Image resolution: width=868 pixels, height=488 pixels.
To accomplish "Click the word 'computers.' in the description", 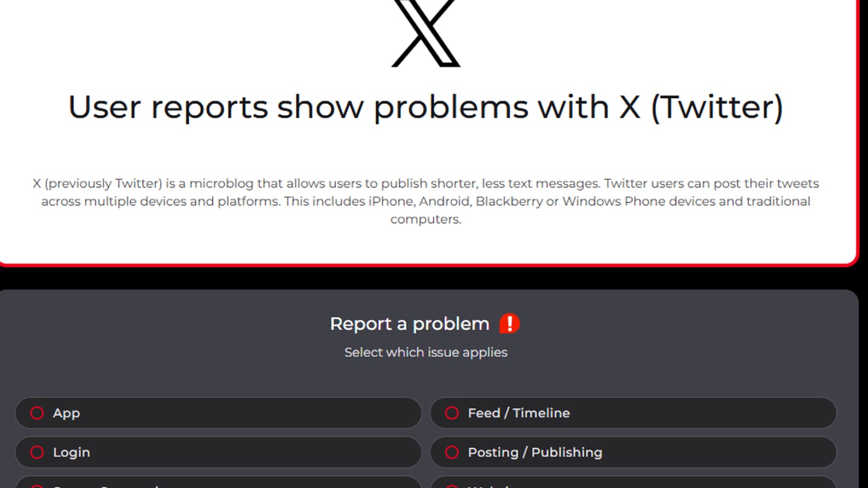I will [x=426, y=219].
